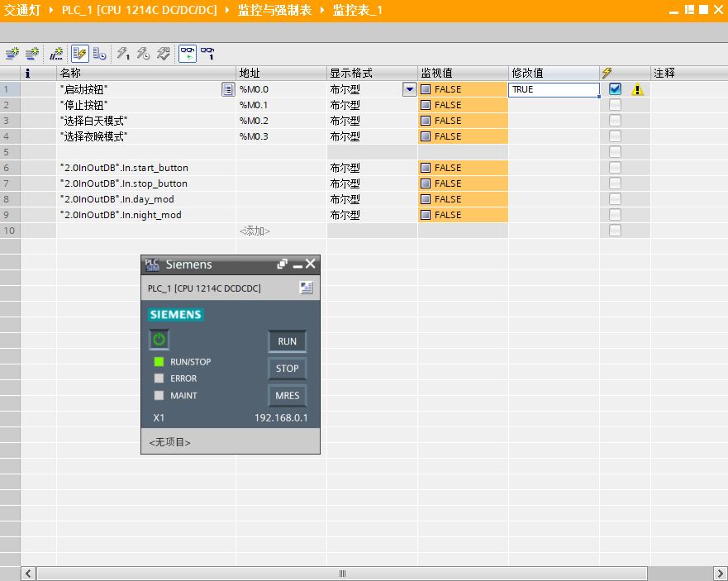Uncheck the modify checkbox for 启动按钮 row

point(615,88)
